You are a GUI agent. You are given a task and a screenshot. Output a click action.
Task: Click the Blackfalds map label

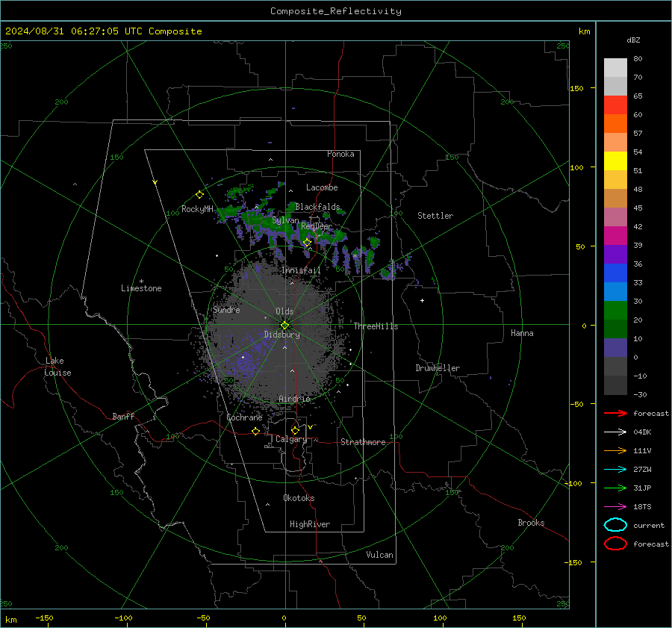(317, 207)
